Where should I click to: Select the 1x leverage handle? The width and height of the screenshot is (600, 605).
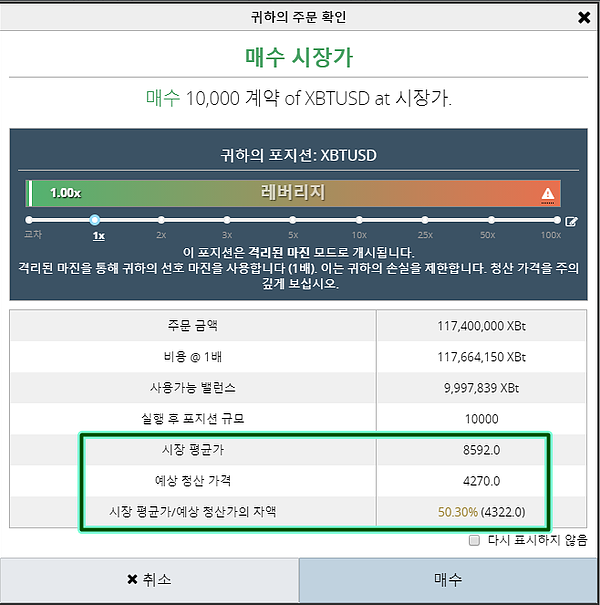pos(96,220)
